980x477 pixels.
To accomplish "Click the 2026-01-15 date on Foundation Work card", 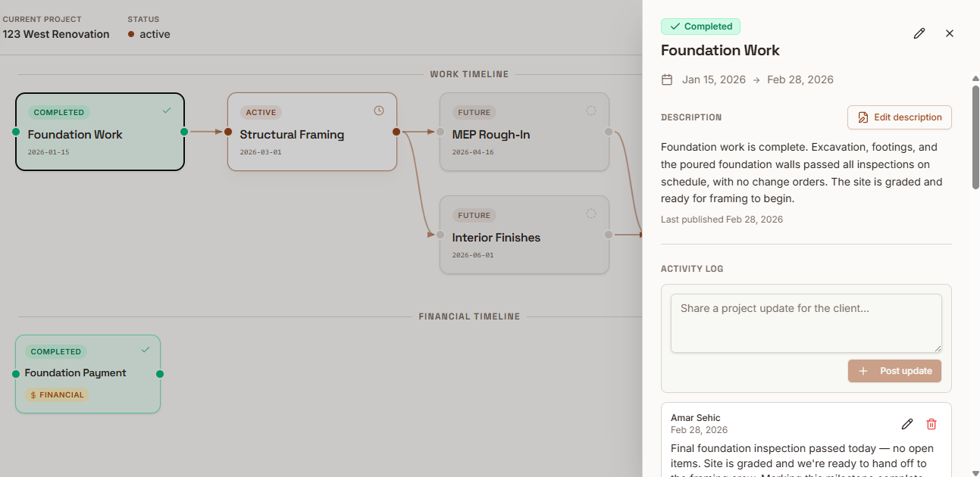I will [x=49, y=152].
